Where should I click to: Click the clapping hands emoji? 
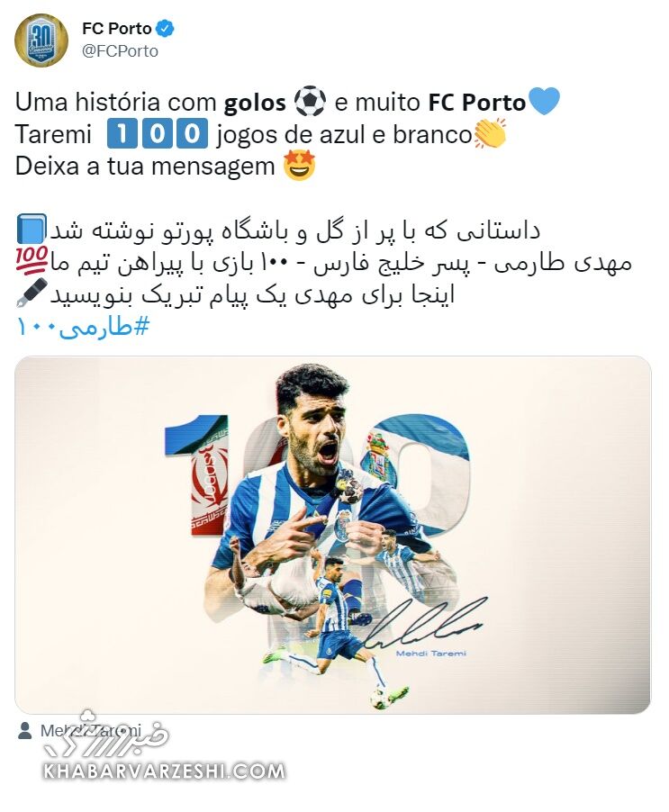[x=490, y=133]
